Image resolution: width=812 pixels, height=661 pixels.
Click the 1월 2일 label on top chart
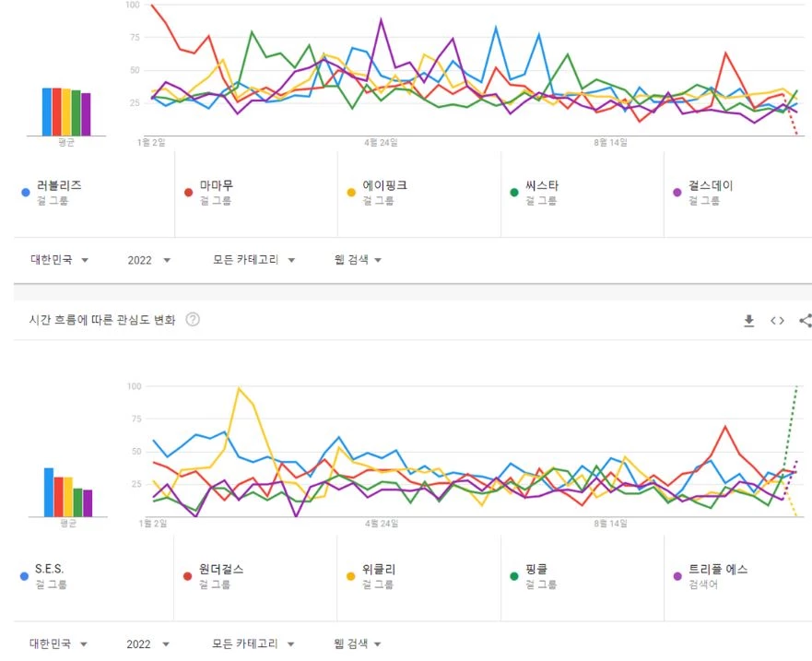[151, 143]
